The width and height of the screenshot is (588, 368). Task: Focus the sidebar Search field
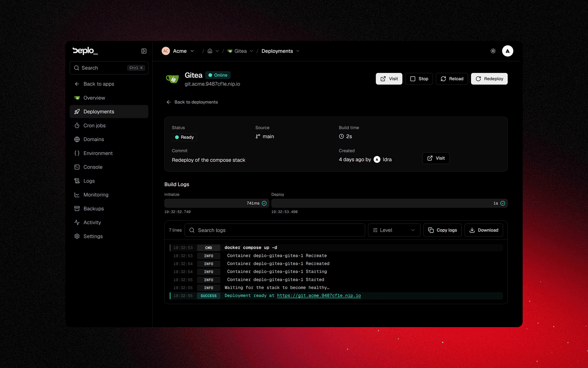click(109, 68)
